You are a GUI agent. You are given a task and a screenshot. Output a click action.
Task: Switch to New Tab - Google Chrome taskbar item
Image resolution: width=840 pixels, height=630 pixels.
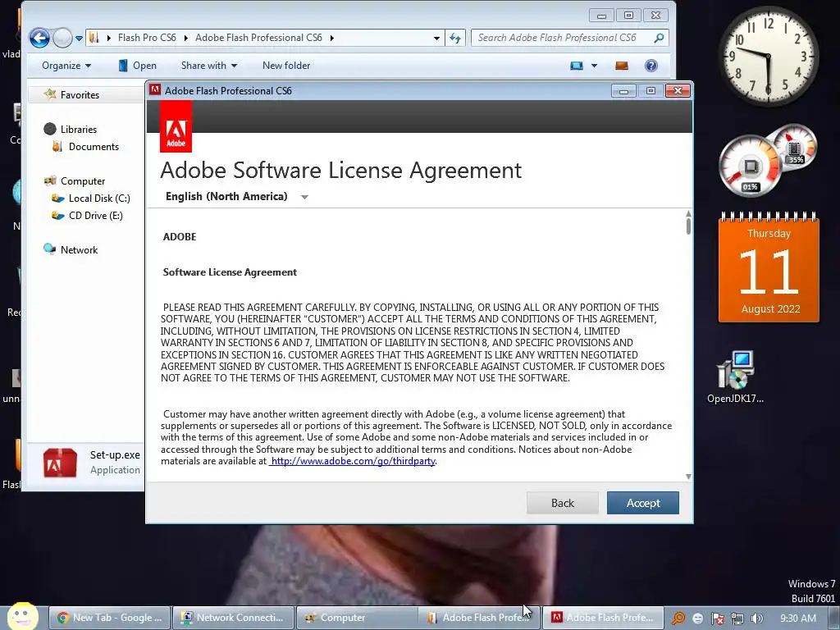tap(110, 618)
